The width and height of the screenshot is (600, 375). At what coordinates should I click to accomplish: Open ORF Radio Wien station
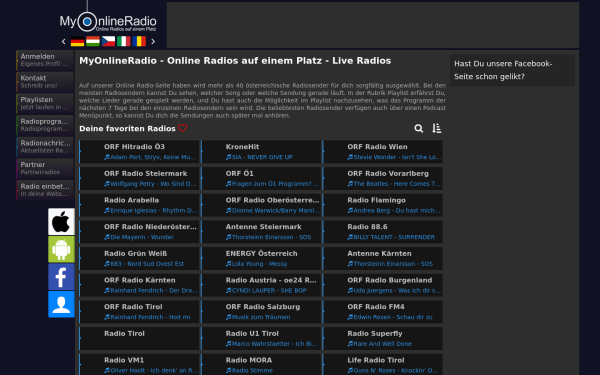click(383, 152)
